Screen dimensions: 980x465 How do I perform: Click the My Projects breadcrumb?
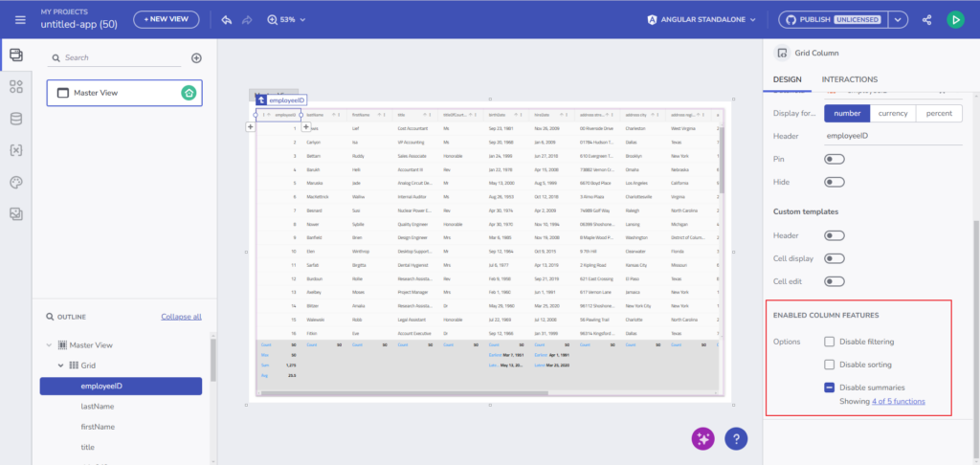pos(64,11)
